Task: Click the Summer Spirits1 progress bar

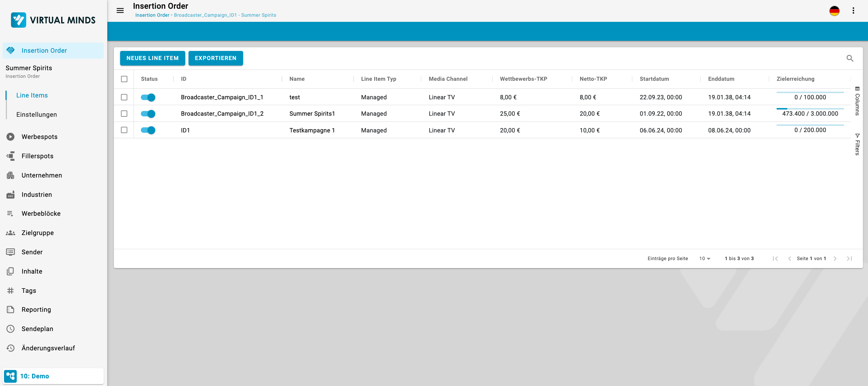Action: pyautogui.click(x=810, y=109)
